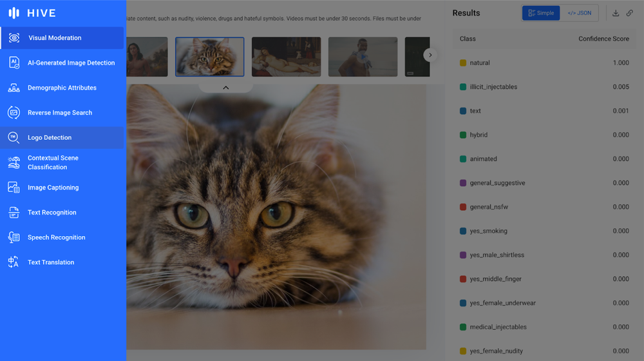Open AI-Generated Image Detection icon
The image size is (644, 361).
(14, 63)
